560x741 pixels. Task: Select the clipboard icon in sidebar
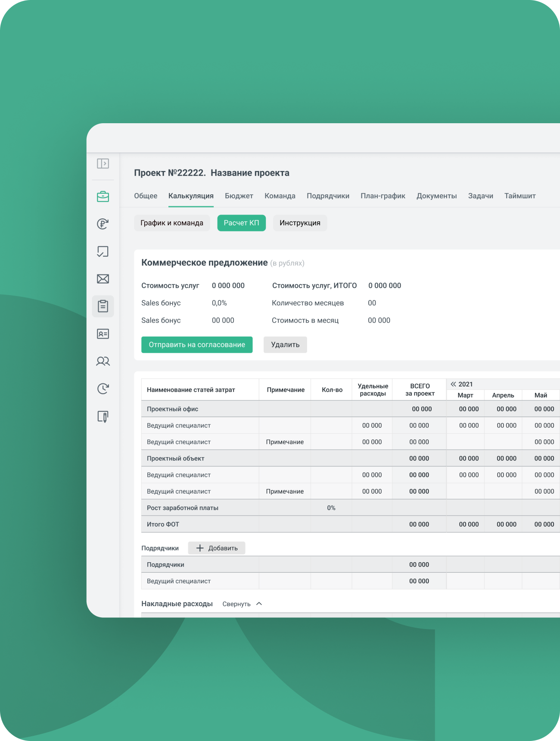(x=103, y=306)
